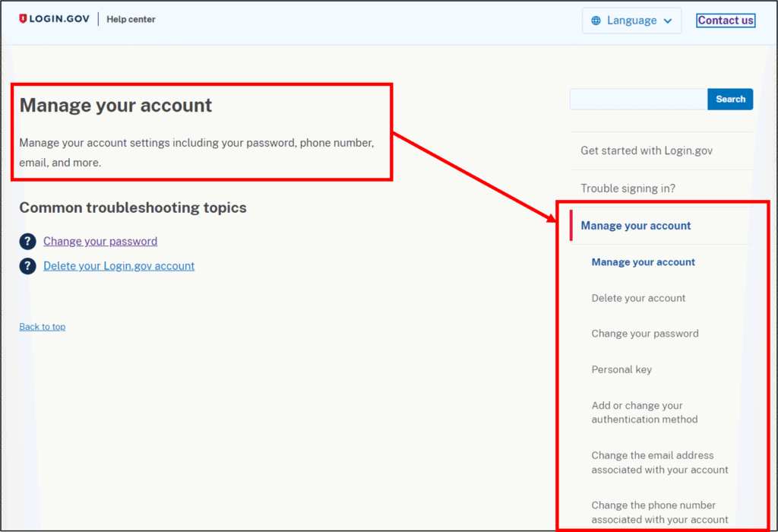This screenshot has height=532, width=778.
Task: Open the Trouble signing in? section
Action: pos(628,188)
